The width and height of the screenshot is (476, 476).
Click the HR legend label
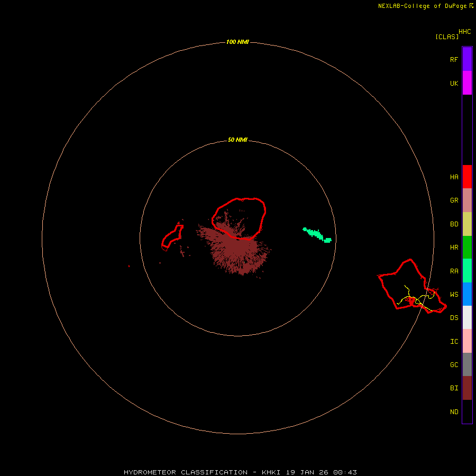(454, 248)
